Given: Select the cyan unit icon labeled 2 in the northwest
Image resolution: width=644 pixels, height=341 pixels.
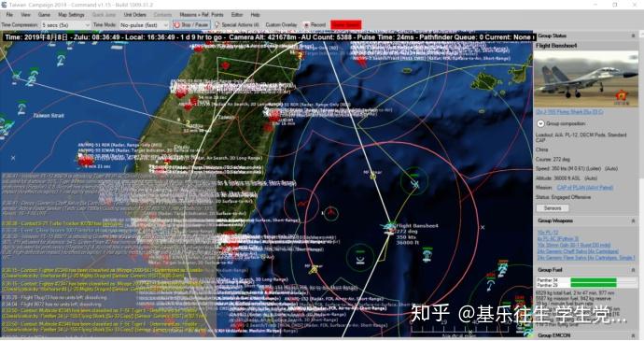Looking at the screenshot, I should (x=61, y=61).
